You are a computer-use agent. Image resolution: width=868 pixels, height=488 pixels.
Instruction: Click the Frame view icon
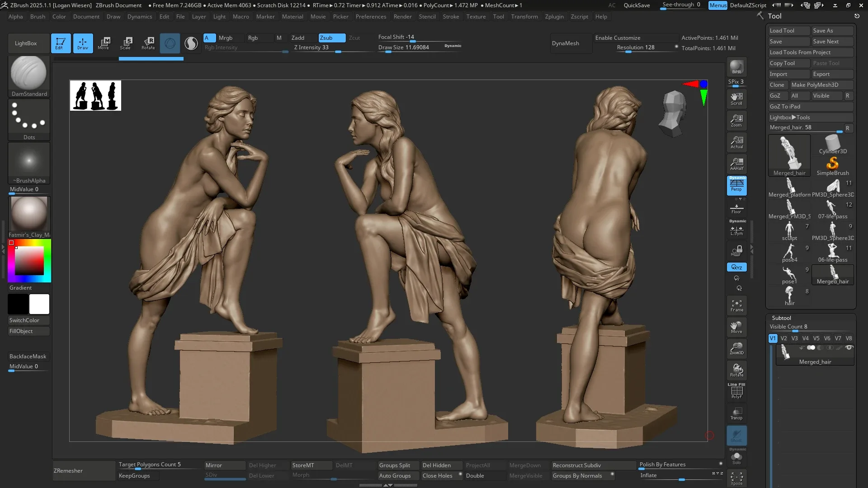click(x=736, y=306)
